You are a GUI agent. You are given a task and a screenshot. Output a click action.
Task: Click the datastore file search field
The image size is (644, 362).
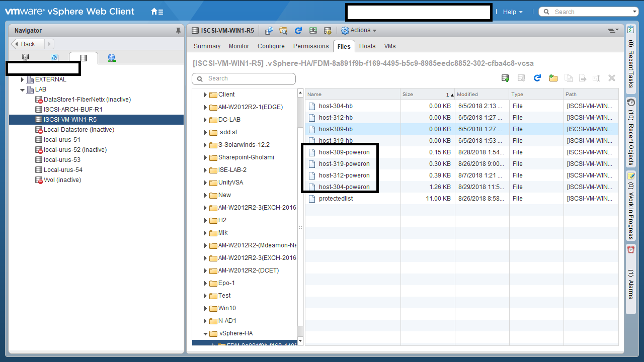(244, 78)
